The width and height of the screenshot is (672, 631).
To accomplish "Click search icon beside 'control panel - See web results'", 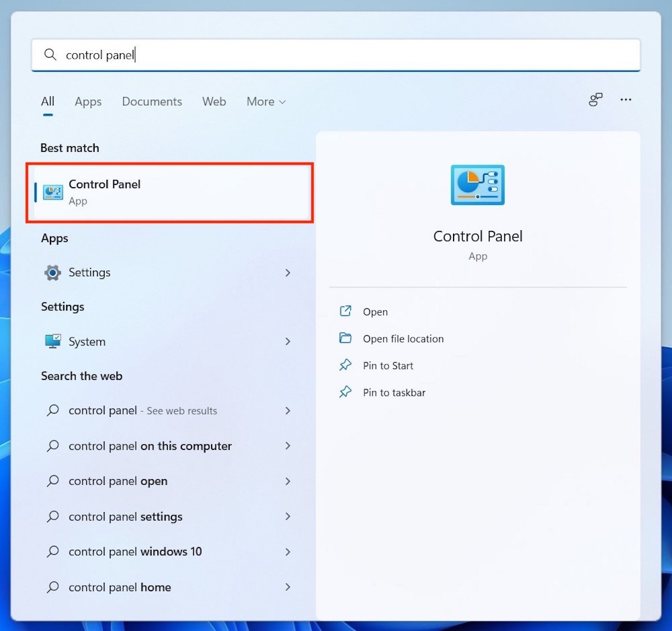I will tap(53, 410).
